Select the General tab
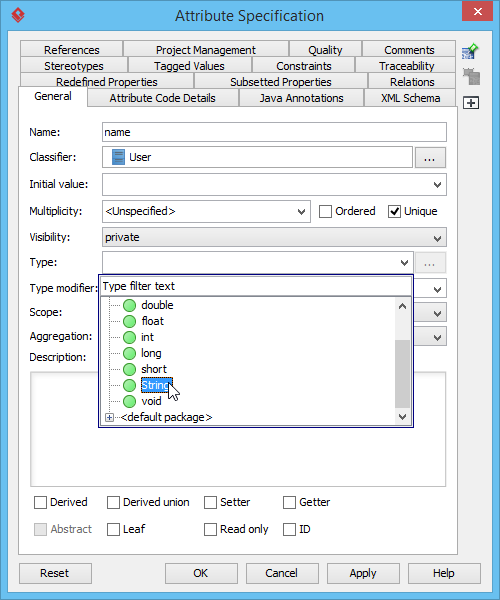500x600 pixels. tap(53, 96)
